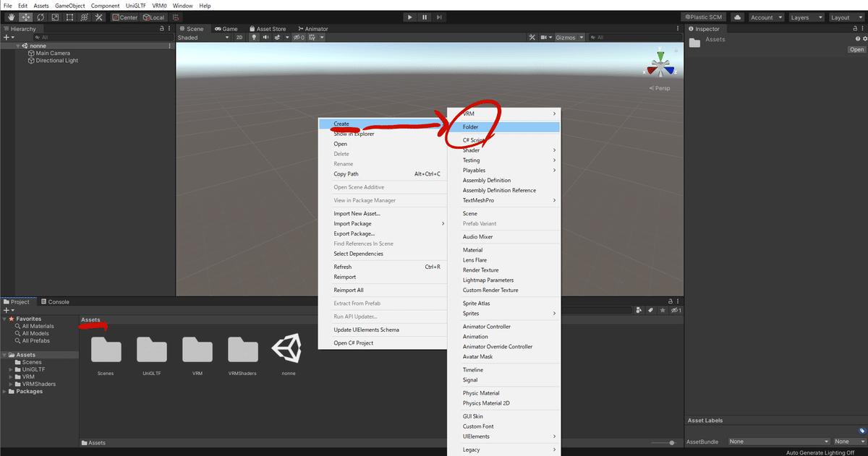Click the Persp projection label
This screenshot has width=868, height=456.
click(x=660, y=88)
